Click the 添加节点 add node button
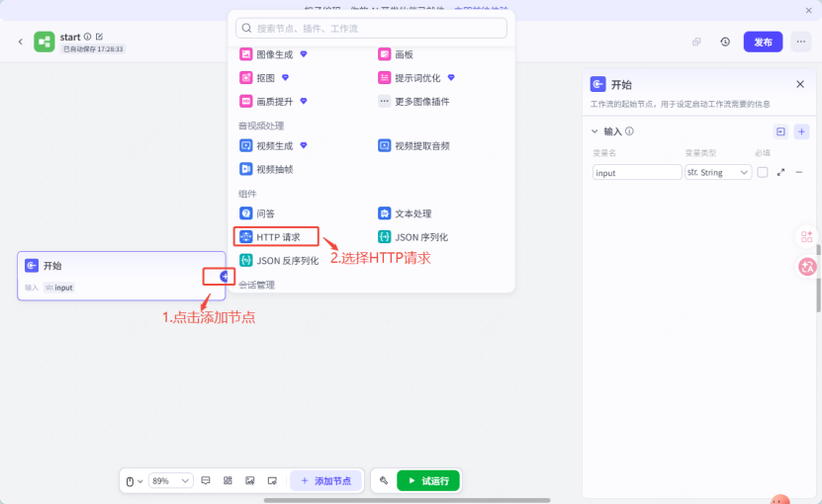 326,481
